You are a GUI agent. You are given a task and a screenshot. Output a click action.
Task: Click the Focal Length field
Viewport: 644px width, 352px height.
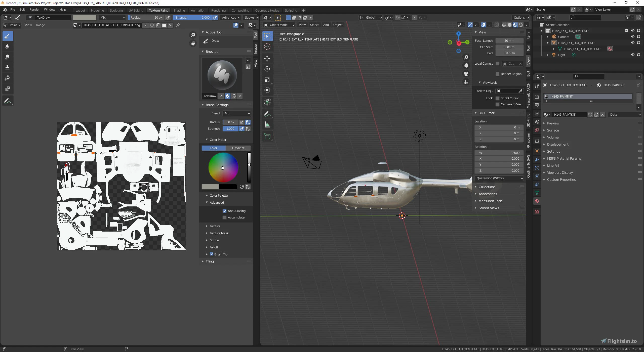coord(509,41)
